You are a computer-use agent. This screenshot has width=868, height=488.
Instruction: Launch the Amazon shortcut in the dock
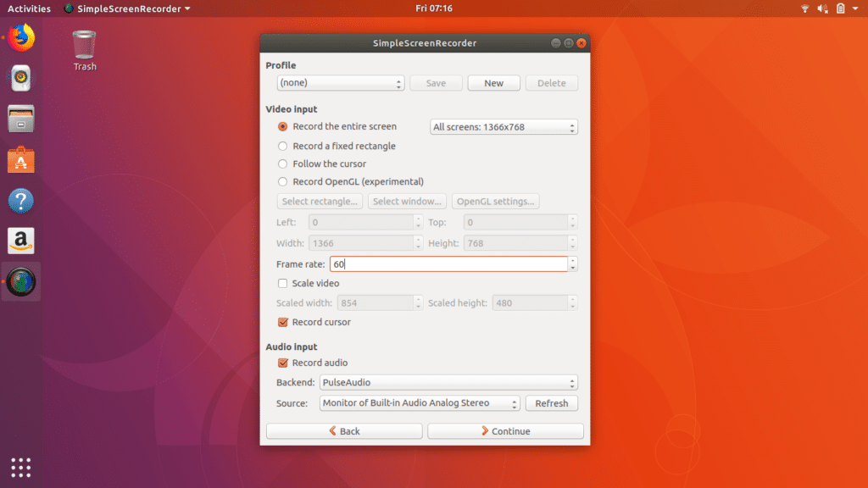[x=20, y=241]
